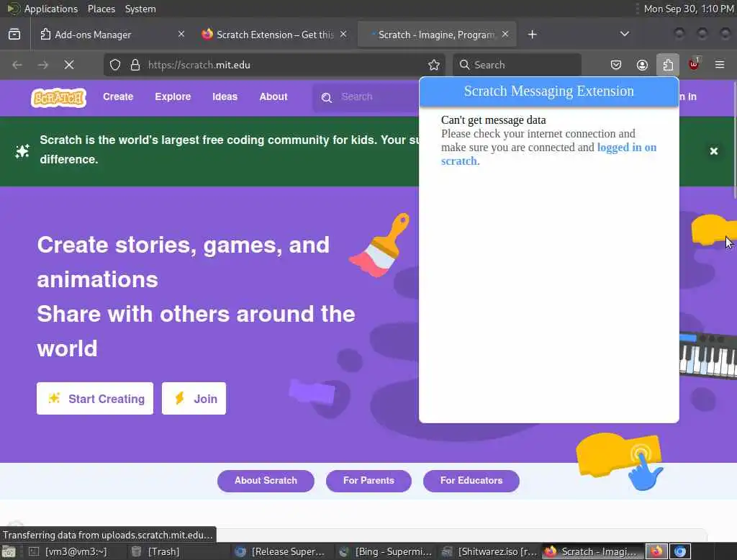Close the Add-ons Manager tab
Image resolution: width=737 pixels, height=560 pixels.
(181, 34)
